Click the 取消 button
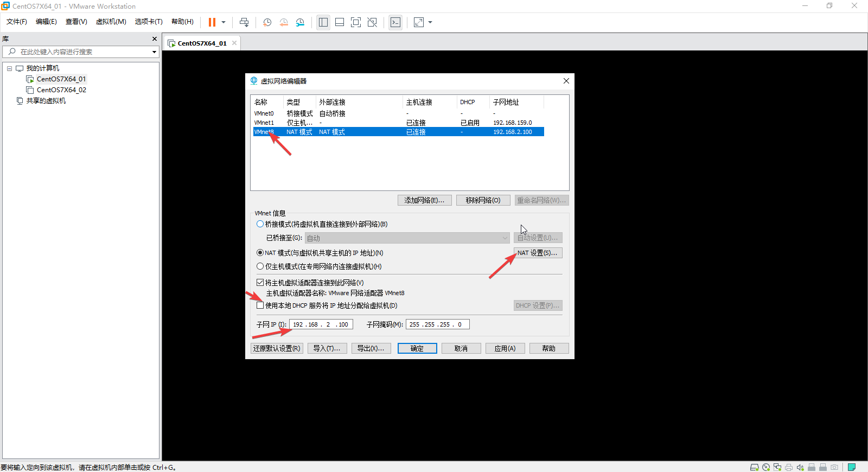 pyautogui.click(x=461, y=348)
